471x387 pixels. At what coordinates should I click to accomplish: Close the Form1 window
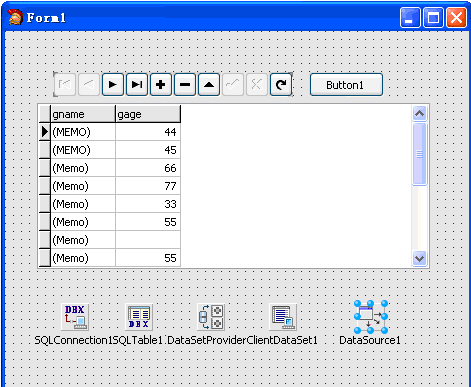click(x=456, y=17)
